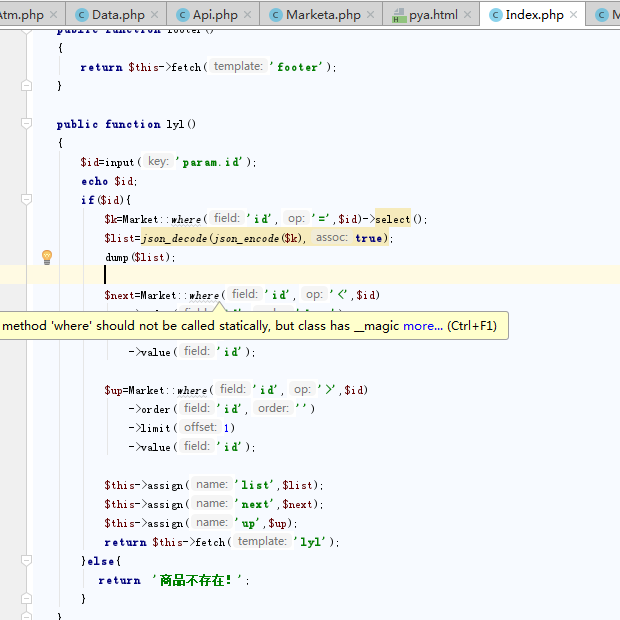
Task: Click 'json_decode' in the $list line
Action: (x=174, y=238)
